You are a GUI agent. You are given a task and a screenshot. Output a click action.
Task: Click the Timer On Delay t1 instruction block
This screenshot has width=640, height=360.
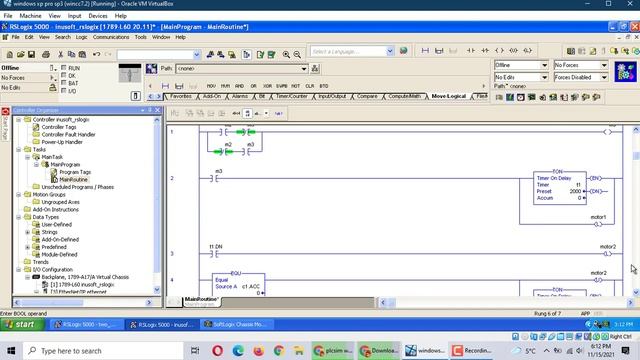[560, 188]
